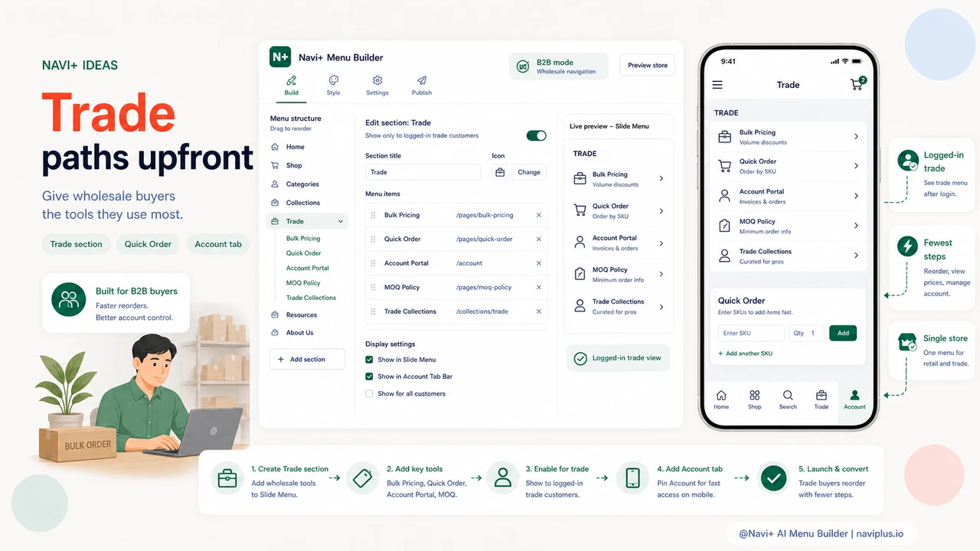Viewport: 980px width, 551px height.
Task: Grab the Account Portal drag handle
Action: [x=374, y=263]
